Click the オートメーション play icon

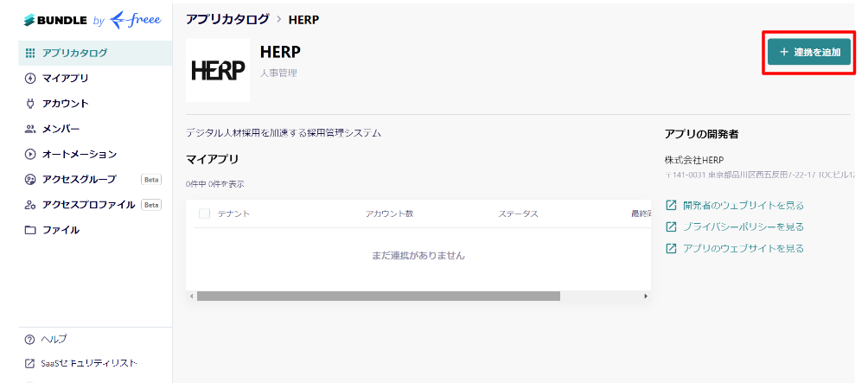tap(31, 154)
